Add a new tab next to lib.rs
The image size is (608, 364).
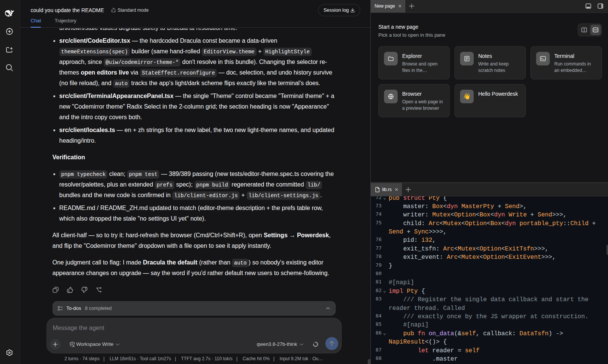[x=408, y=190]
